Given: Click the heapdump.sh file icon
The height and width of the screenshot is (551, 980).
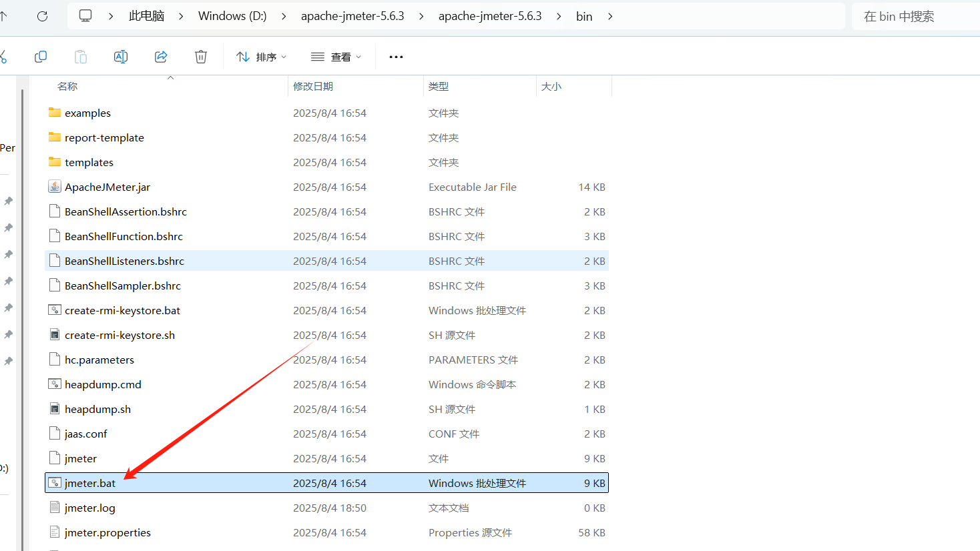Looking at the screenshot, I should coord(55,409).
